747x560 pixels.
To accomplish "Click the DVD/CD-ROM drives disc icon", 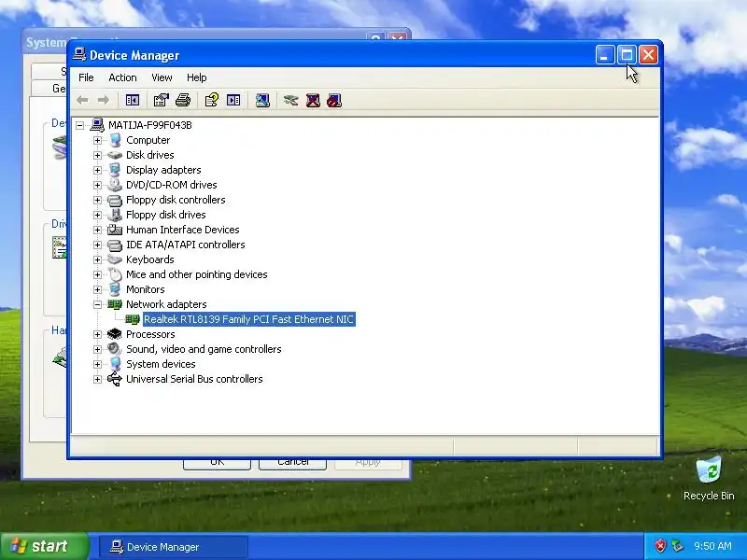I will point(115,185).
